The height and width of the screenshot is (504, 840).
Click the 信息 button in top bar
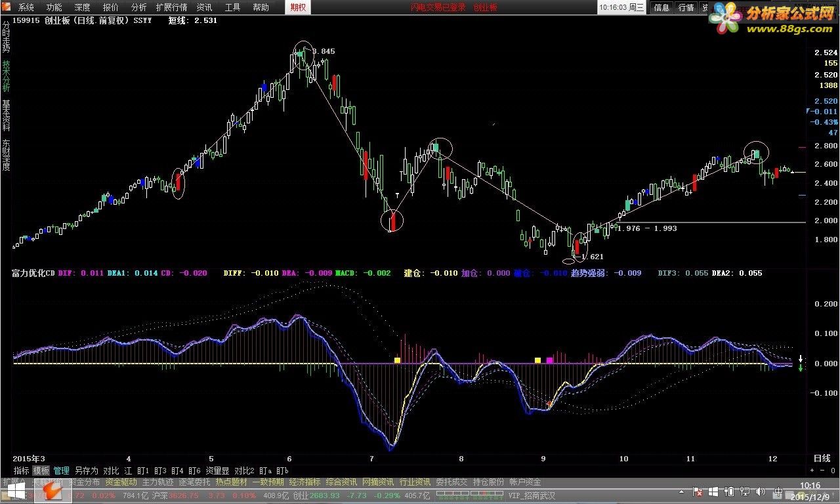coord(661,7)
